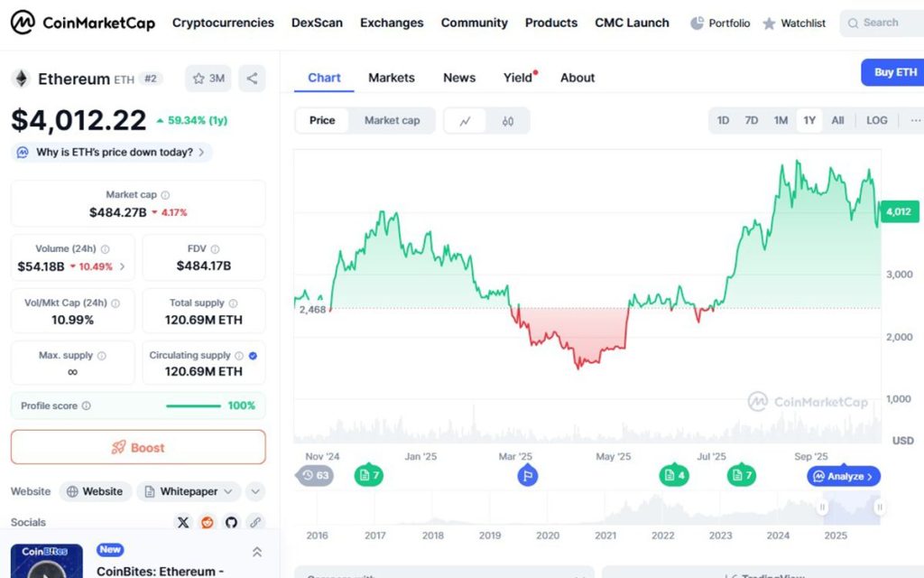Screen dimensions: 924x578
Task: Show Circulating supply info icon
Action: [238, 356]
